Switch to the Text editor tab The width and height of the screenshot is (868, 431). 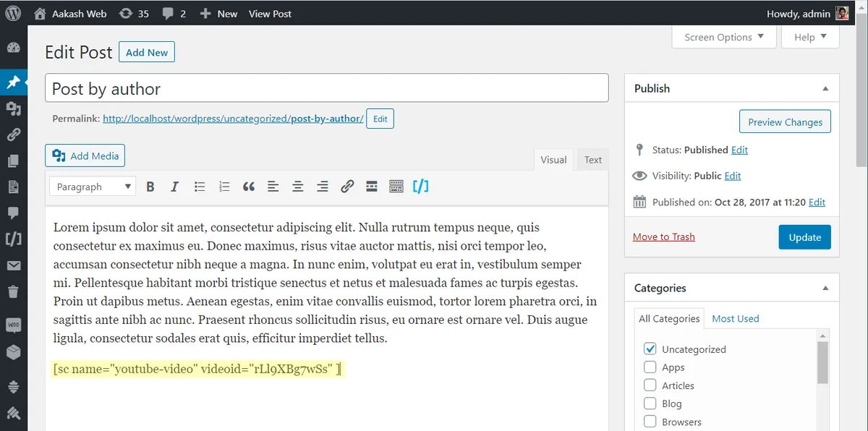click(x=593, y=160)
